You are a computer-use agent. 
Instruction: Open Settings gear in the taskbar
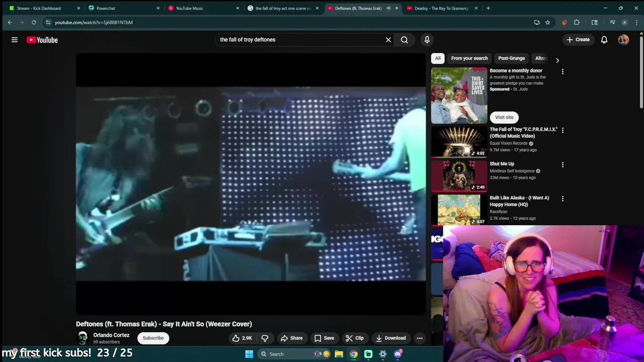[x=383, y=354]
